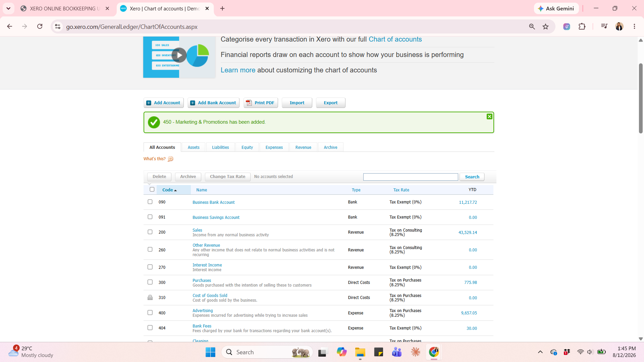The width and height of the screenshot is (644, 362).
Task: Open the Learn more link
Action: point(238,70)
